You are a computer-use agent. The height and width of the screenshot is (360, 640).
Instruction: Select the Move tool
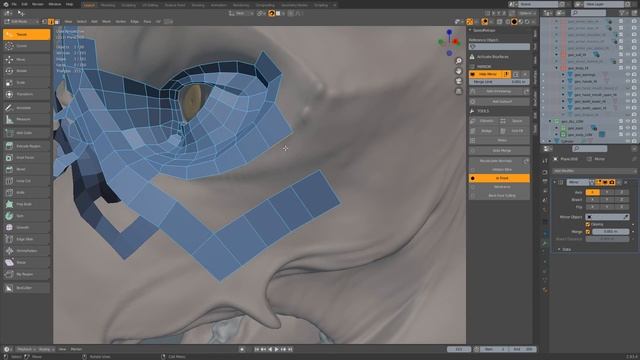coord(27,60)
